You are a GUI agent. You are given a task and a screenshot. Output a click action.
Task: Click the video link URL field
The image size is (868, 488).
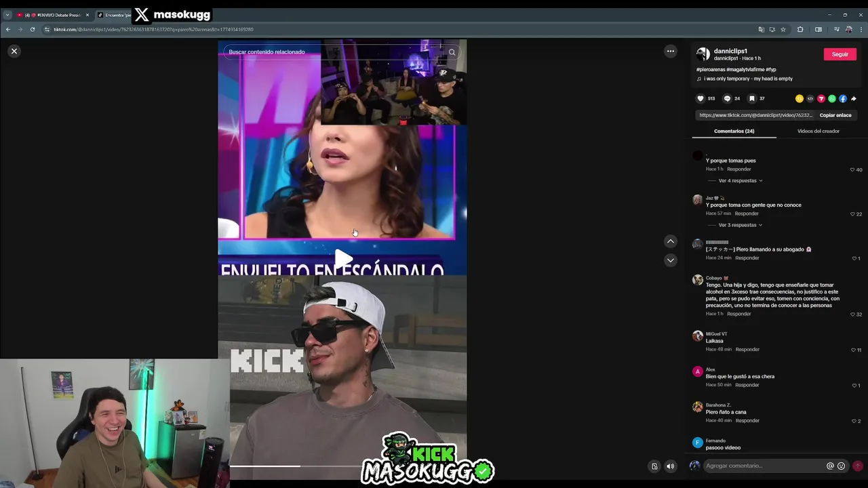point(755,115)
